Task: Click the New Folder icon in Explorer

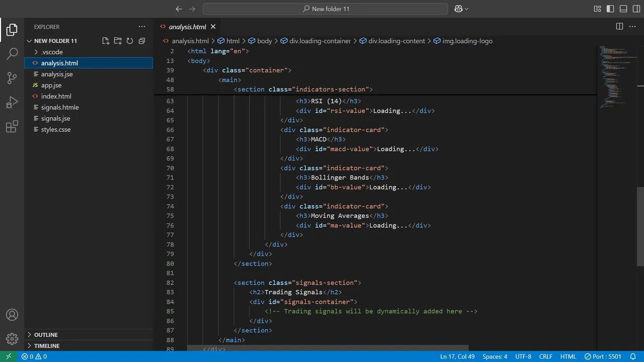Action: [x=118, y=41]
